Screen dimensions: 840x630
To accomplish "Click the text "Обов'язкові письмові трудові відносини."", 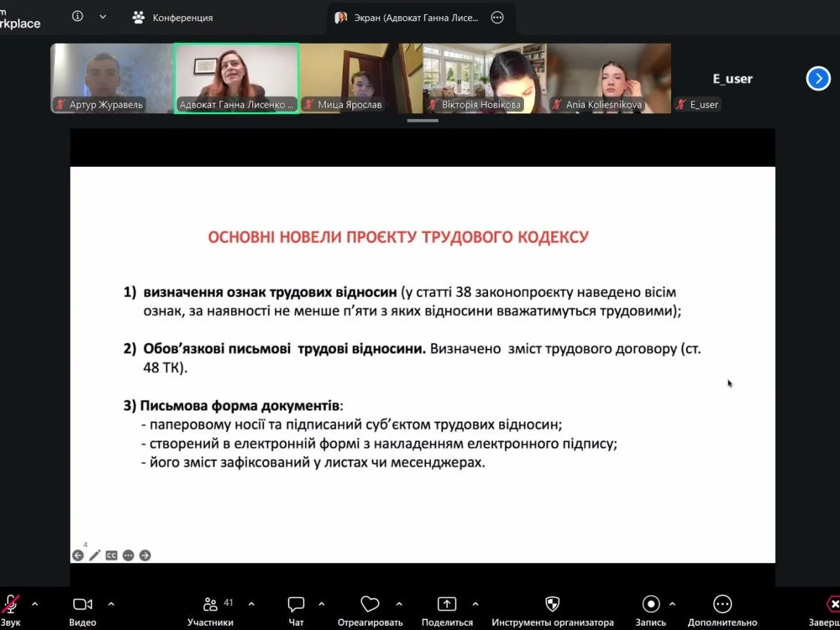I will point(285,348).
